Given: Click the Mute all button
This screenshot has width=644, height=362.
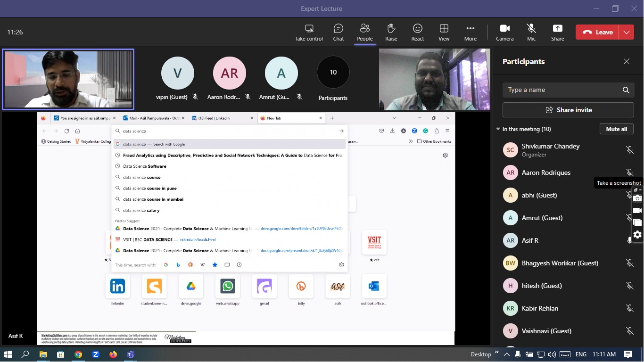Looking at the screenshot, I should coord(616,129).
